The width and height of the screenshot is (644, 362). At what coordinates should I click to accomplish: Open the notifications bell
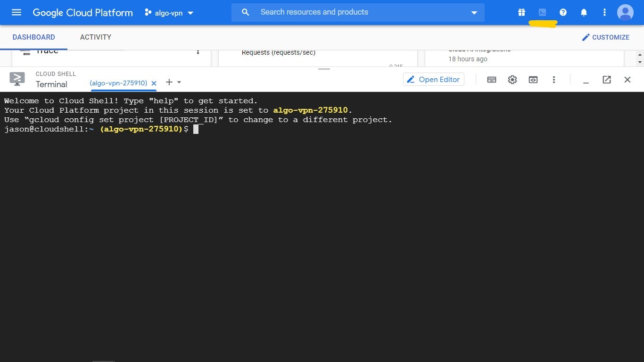coord(584,13)
